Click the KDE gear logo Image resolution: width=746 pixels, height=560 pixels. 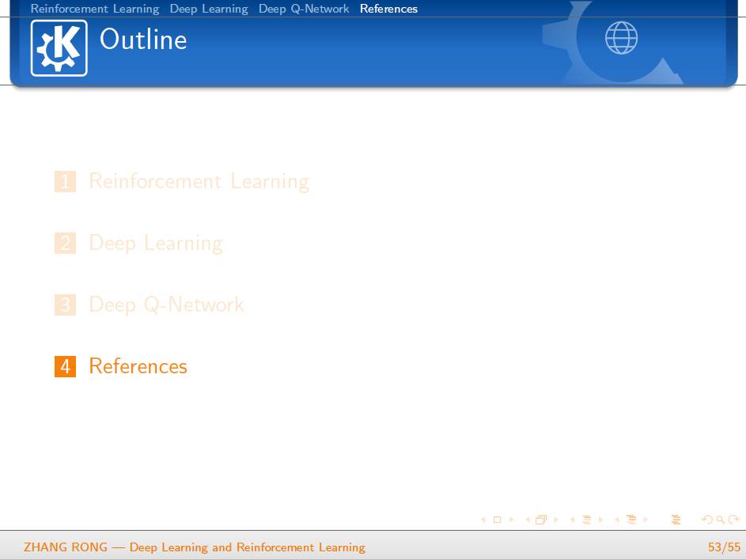coord(59,48)
